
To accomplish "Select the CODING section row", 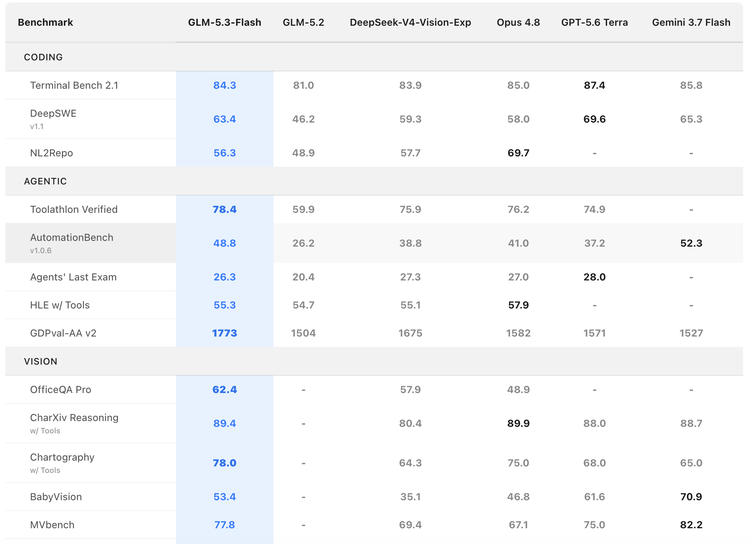I will tap(374, 57).
